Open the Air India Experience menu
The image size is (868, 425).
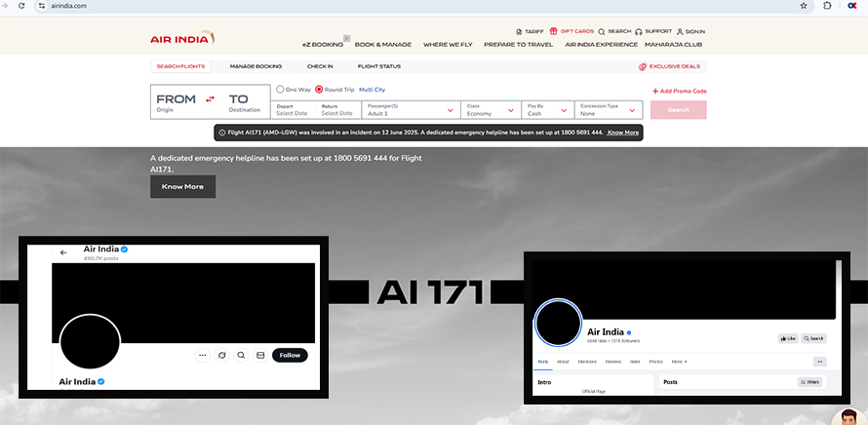click(x=601, y=44)
